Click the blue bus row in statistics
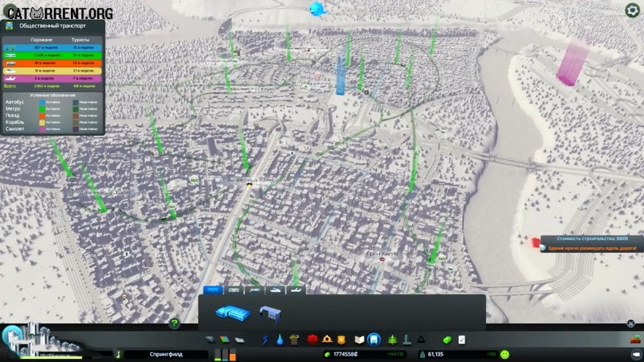This screenshot has width=644, height=362. tap(52, 48)
